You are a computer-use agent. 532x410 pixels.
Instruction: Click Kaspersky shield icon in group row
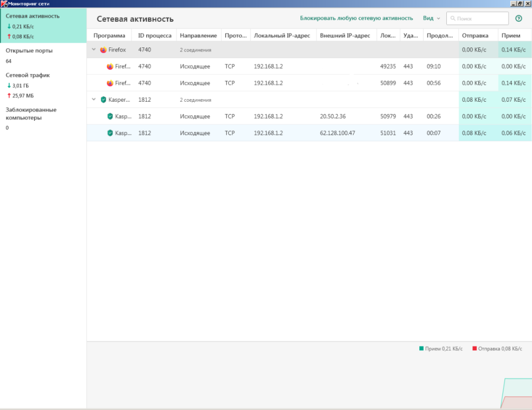click(103, 100)
